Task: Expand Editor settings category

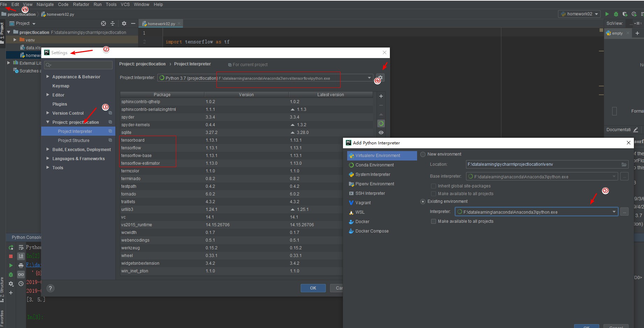Action: pyautogui.click(x=48, y=95)
